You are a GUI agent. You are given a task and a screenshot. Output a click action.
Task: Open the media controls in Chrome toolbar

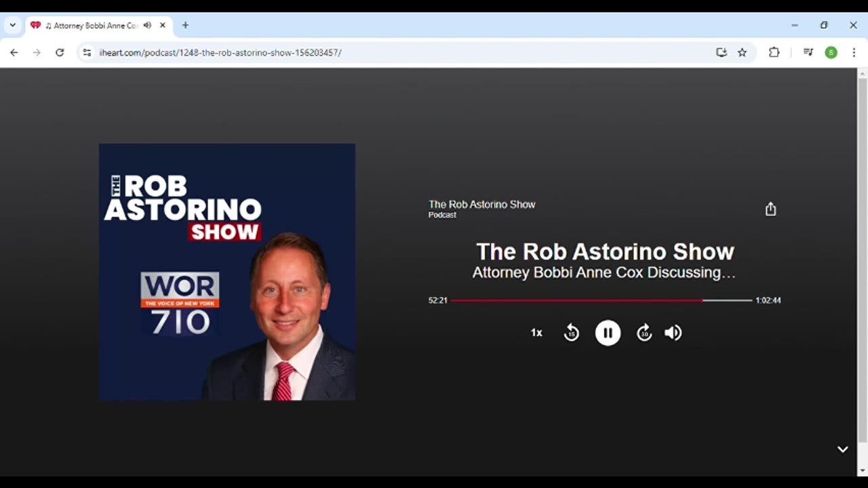pyautogui.click(x=808, y=52)
